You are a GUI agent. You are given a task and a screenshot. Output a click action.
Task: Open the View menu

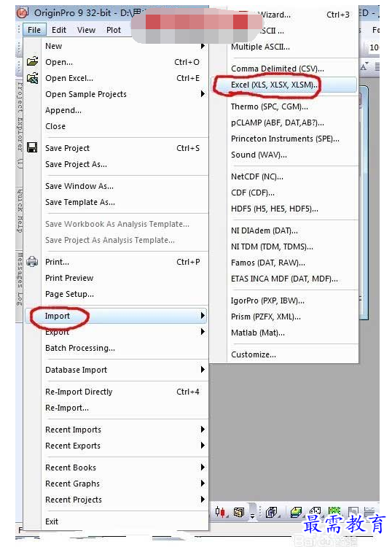pyautogui.click(x=86, y=30)
